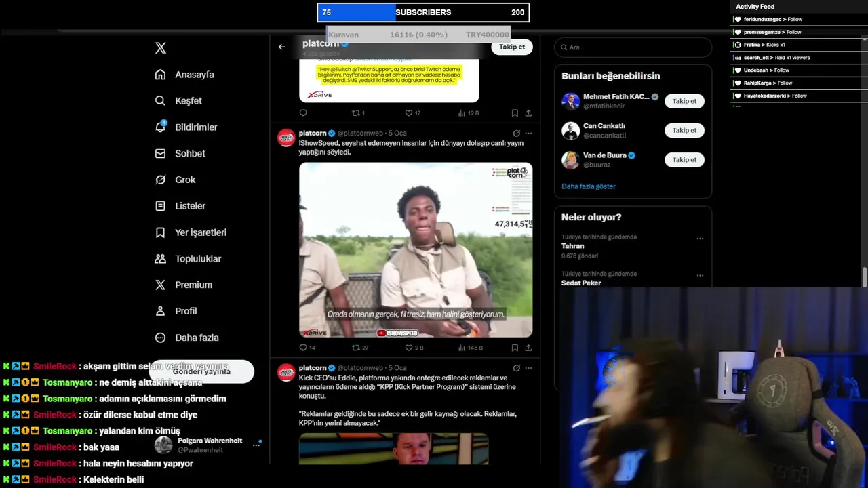Open the Sedat Peker trending topic
This screenshot has height=488, width=868.
click(x=581, y=283)
